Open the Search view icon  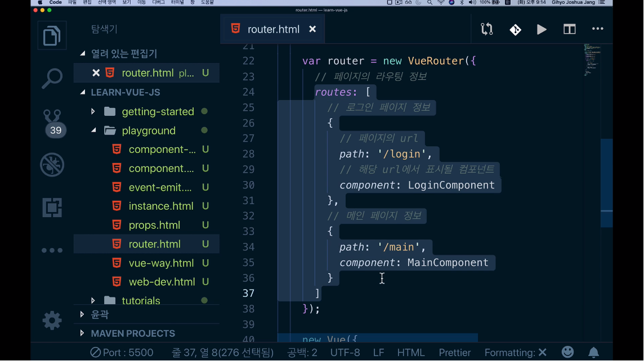(52, 79)
